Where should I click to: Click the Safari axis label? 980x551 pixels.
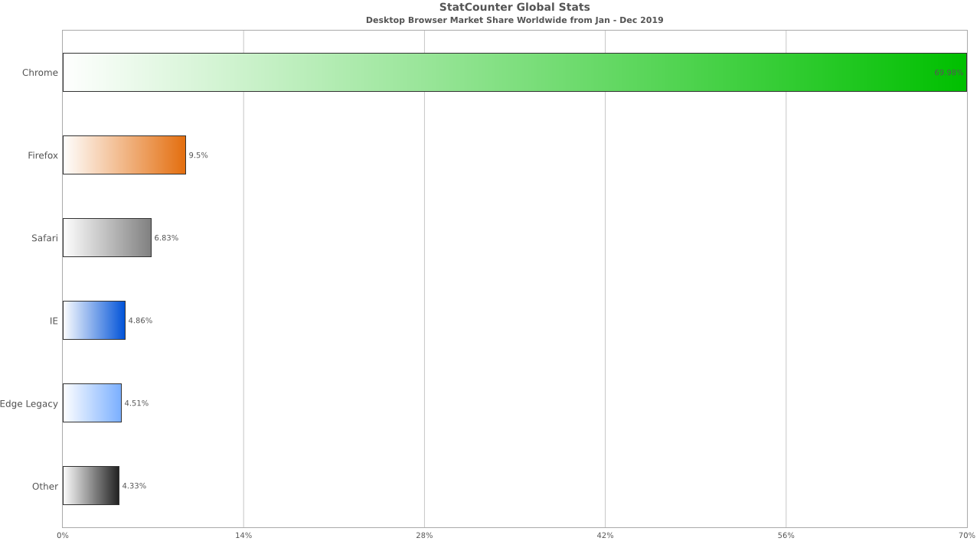pyautogui.click(x=44, y=238)
